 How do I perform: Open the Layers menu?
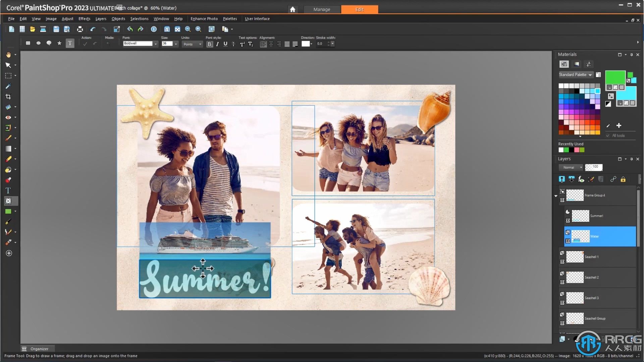(x=100, y=18)
